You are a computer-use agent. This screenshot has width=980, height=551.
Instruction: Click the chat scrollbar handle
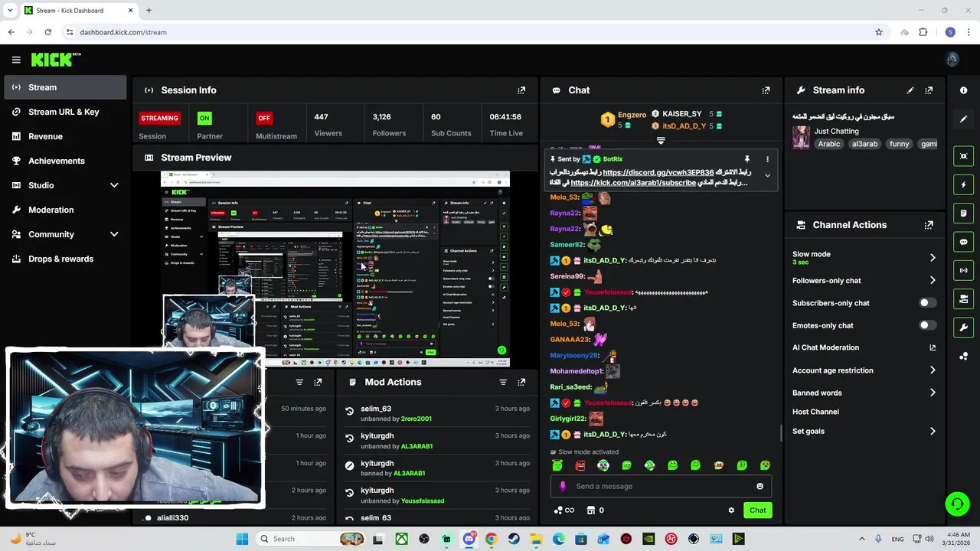tap(781, 433)
